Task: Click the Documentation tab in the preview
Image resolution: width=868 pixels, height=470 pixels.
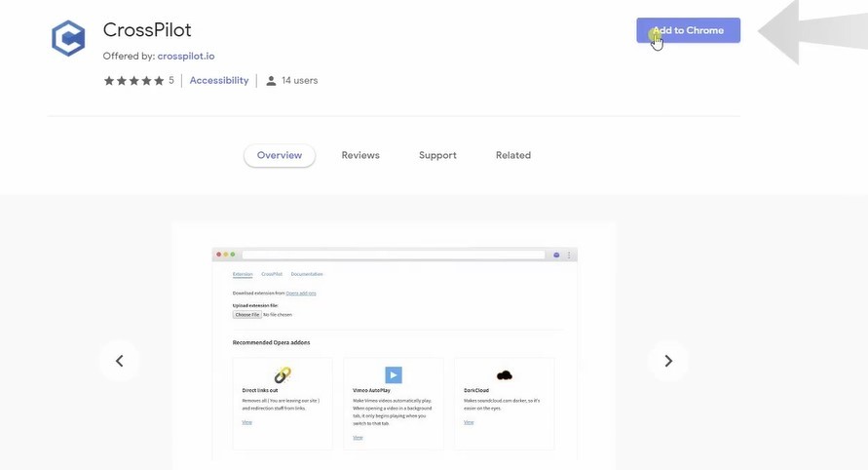Action: [307, 274]
